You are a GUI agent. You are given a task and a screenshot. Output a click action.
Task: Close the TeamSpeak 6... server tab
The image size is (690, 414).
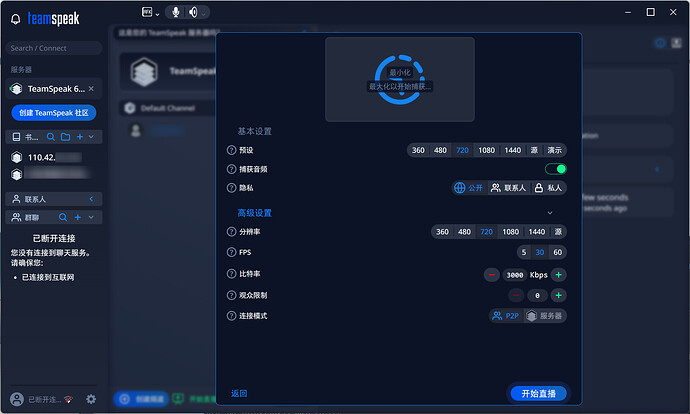point(91,88)
